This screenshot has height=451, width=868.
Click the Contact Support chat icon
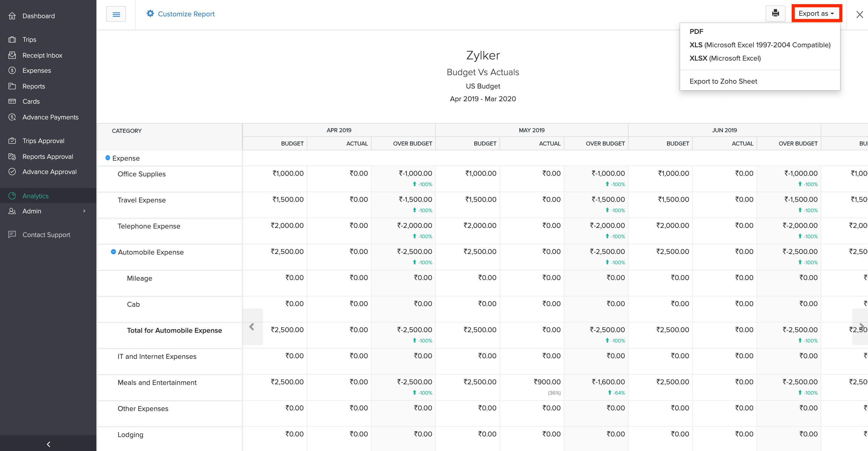(x=12, y=234)
